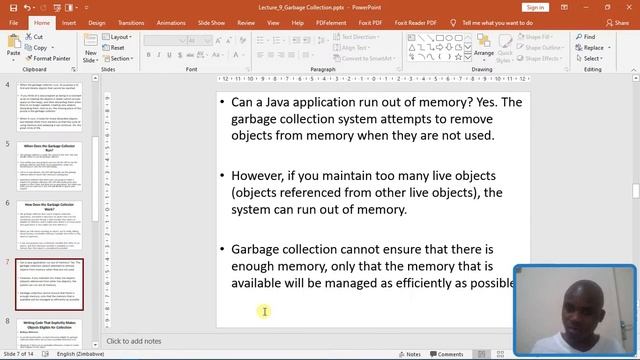The width and height of the screenshot is (640, 360).
Task: Toggle Strikethrough formatting
Action: pos(190,55)
